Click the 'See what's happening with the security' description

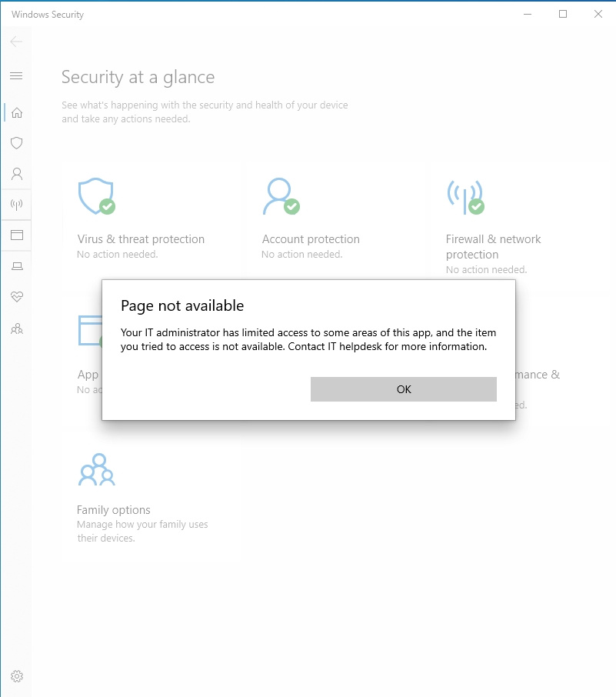[x=205, y=112]
